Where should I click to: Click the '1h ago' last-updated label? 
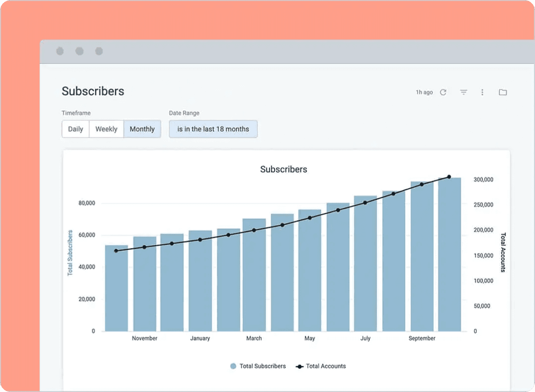point(424,92)
